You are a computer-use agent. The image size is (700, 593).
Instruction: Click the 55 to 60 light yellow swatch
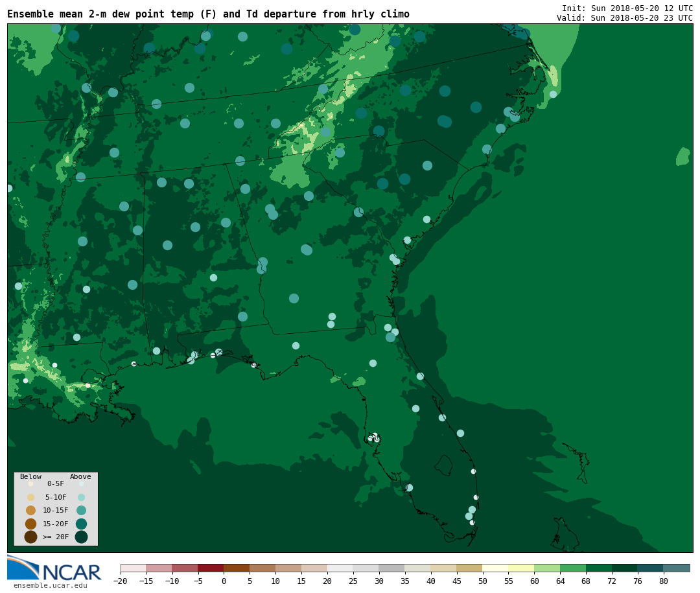pyautogui.click(x=522, y=568)
